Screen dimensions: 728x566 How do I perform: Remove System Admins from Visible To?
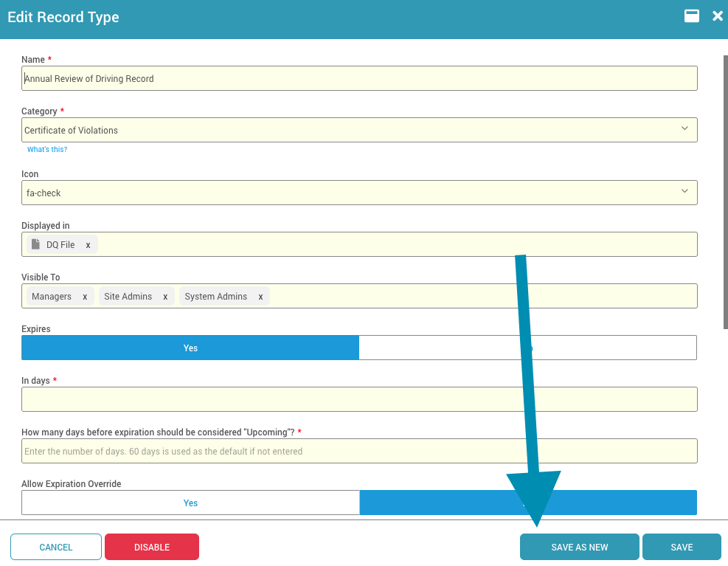click(x=260, y=297)
